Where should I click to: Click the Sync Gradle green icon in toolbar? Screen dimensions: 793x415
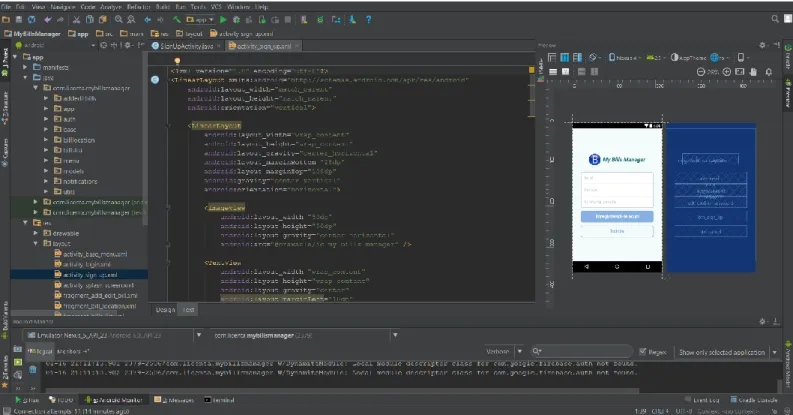pyautogui.click(x=320, y=20)
